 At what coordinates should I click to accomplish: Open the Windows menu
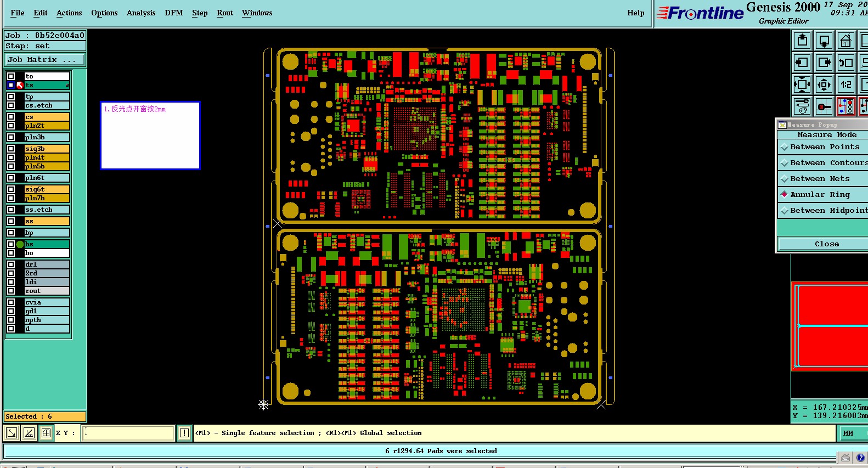tap(257, 13)
